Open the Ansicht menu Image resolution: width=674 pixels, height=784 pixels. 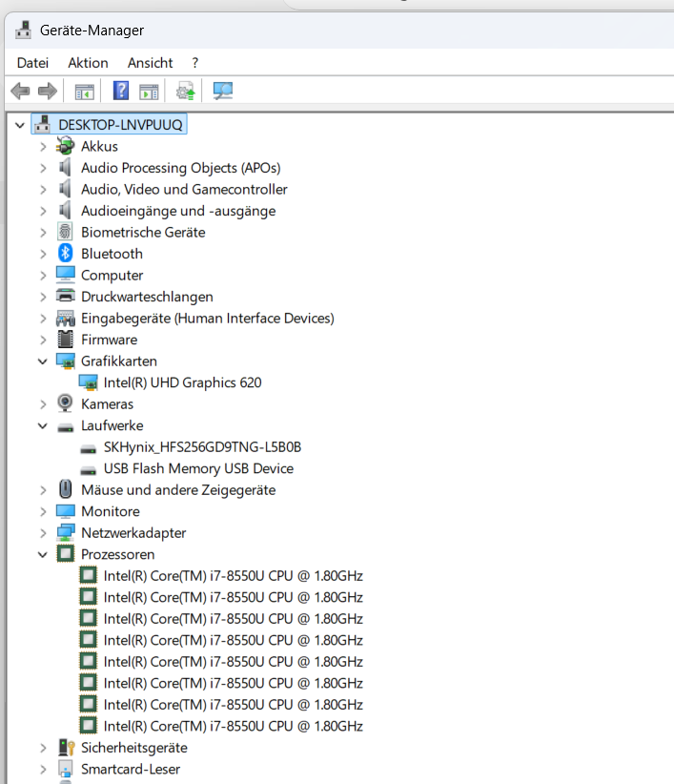pos(150,63)
